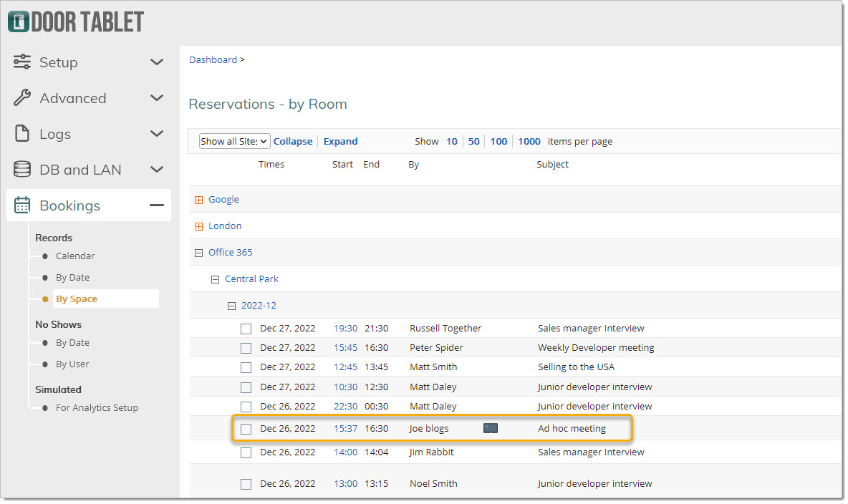
Task: Collapse the Bookings menu using minus icon
Action: coord(157,205)
